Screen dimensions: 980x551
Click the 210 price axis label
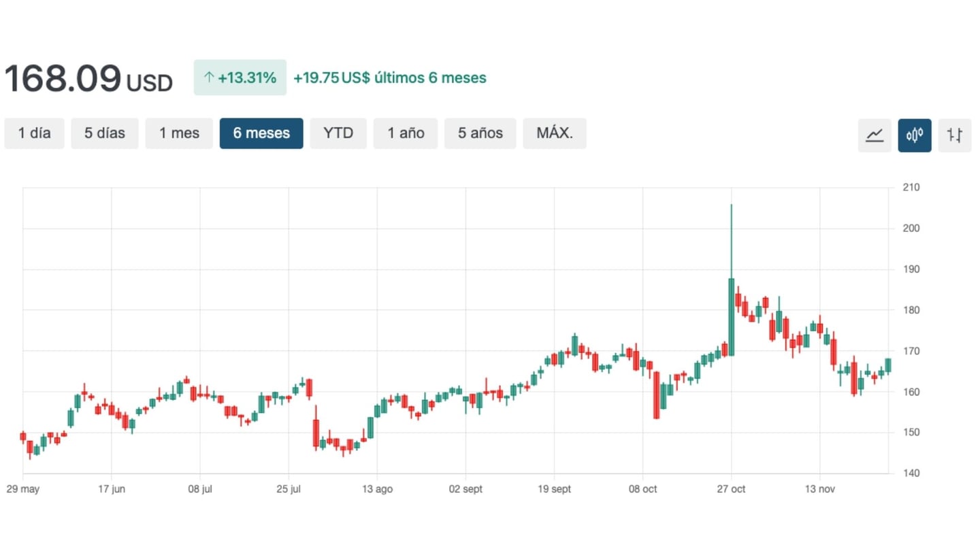point(911,188)
